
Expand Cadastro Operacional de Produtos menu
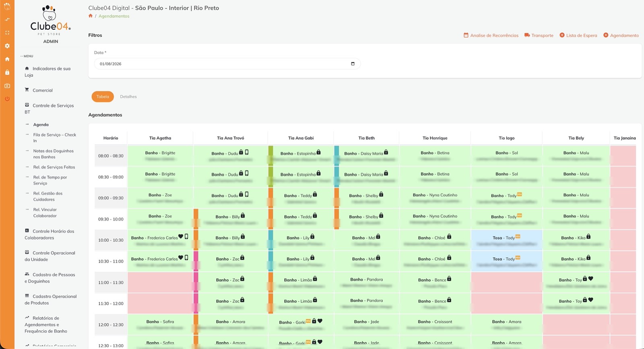pyautogui.click(x=51, y=299)
